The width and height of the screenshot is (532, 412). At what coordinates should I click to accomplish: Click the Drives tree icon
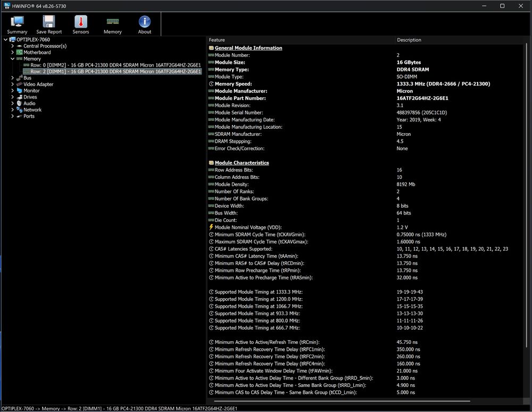tap(19, 97)
